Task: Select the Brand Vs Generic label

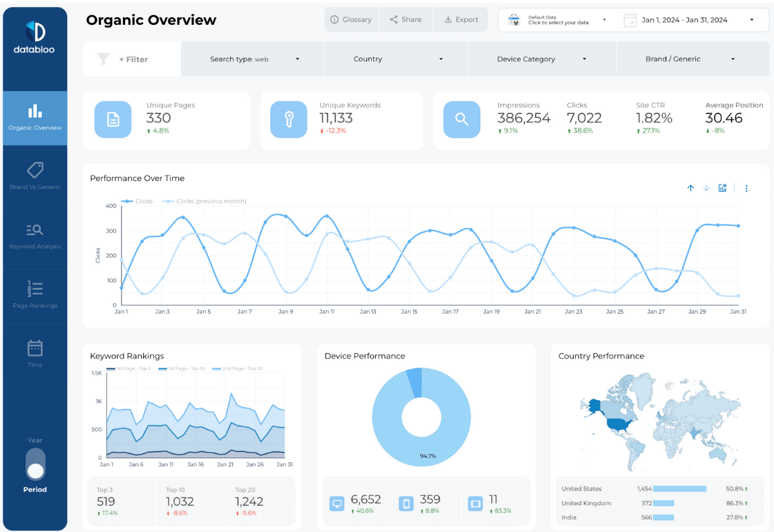Action: [x=35, y=187]
